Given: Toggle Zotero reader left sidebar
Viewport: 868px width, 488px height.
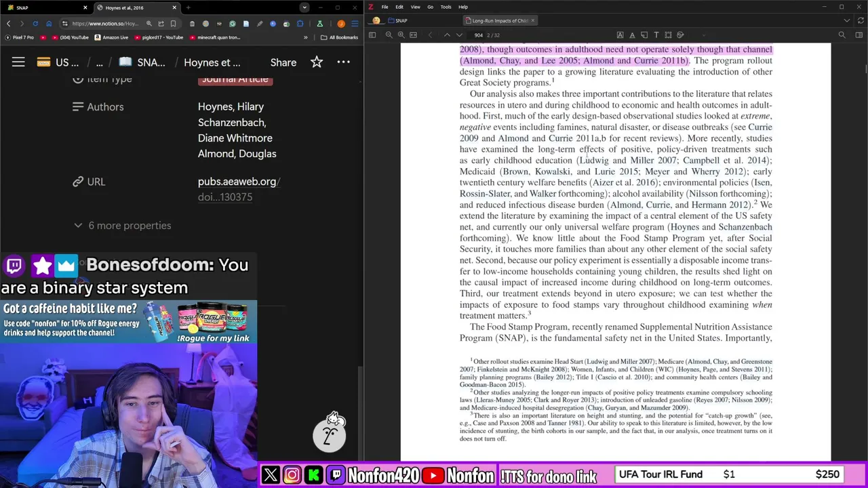Looking at the screenshot, I should click(372, 35).
